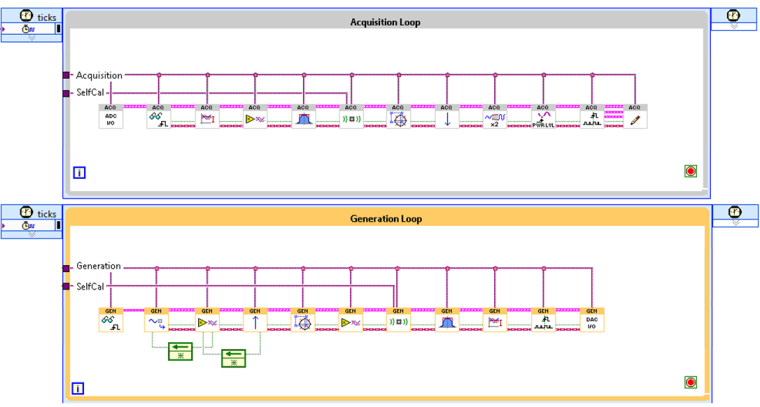Select the x2 waveform VI in Acquisition Loop
The image size is (760, 407).
tap(495, 116)
